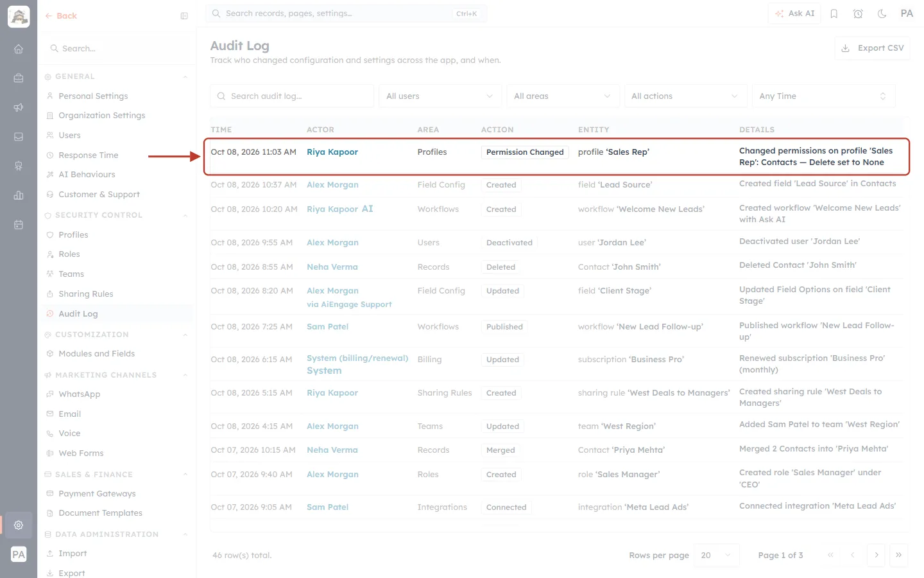This screenshot has height=578, width=924.
Task: Collapse the MARKETING CHANNELS section
Action: pos(185,375)
